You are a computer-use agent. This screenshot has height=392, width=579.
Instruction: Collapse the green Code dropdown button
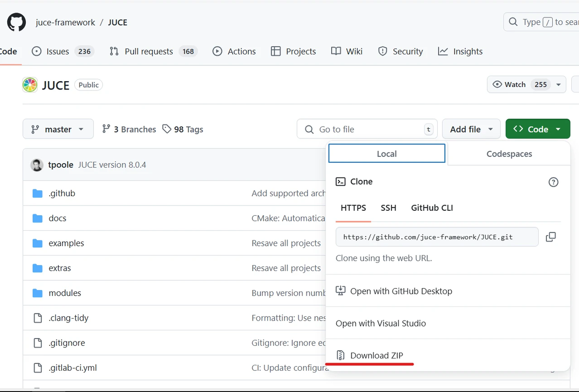537,129
